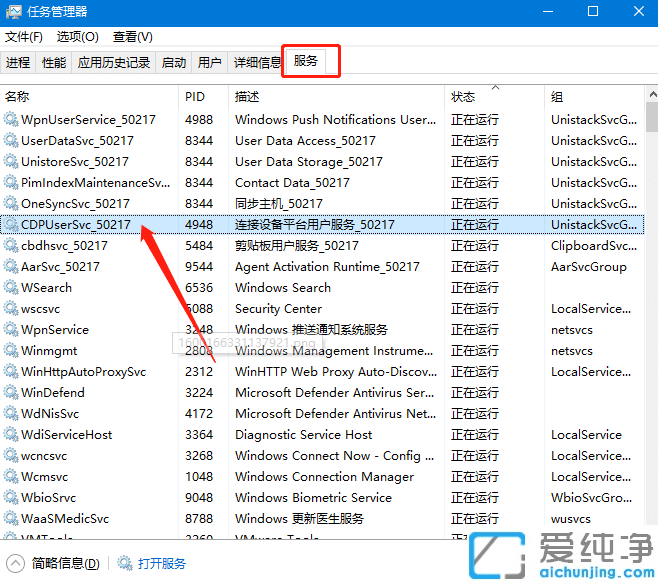Viewport: 658px width, 584px height.
Task: Click description 剪贴板用户服务_50217
Action: [x=297, y=245]
